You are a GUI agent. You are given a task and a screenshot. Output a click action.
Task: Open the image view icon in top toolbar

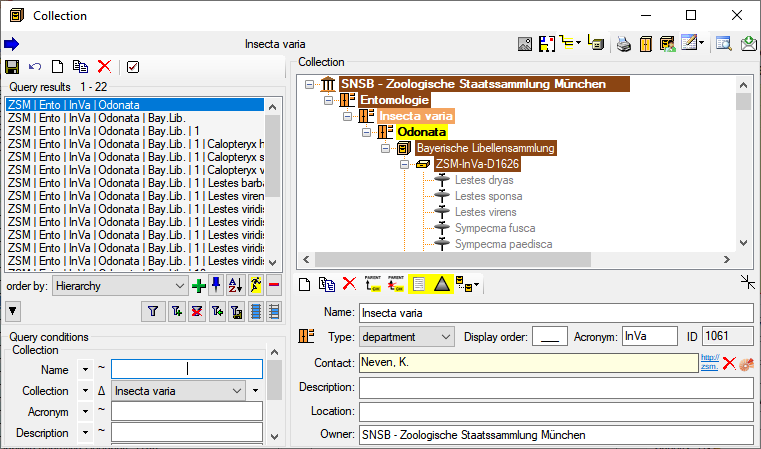point(525,44)
